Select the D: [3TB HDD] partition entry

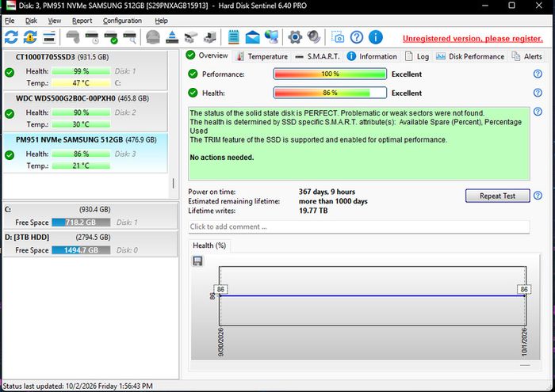tap(90, 244)
